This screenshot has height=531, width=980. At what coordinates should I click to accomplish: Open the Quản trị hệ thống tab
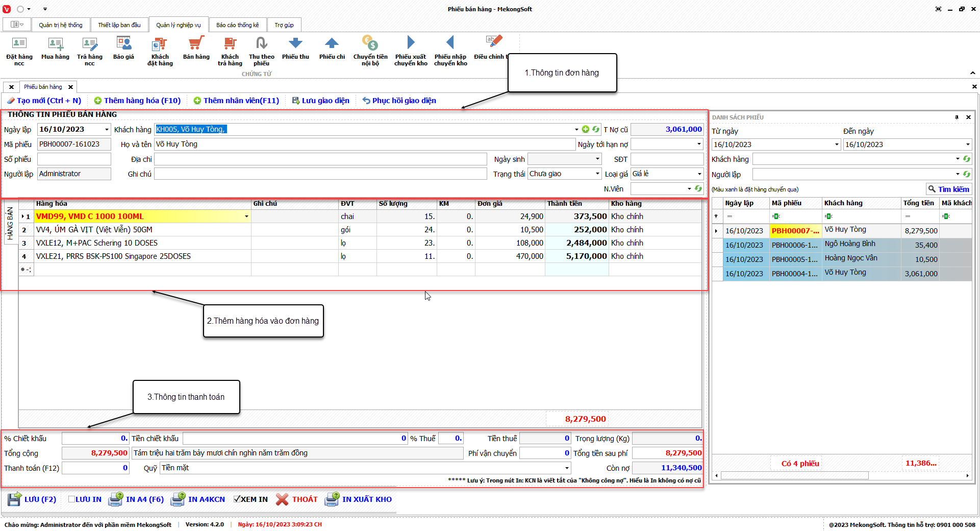point(60,25)
